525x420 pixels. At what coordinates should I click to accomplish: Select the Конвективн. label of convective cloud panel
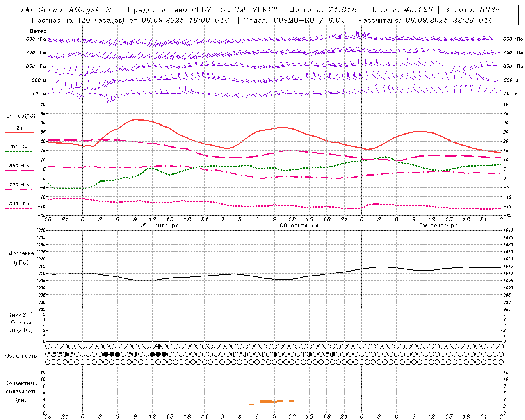(21, 383)
